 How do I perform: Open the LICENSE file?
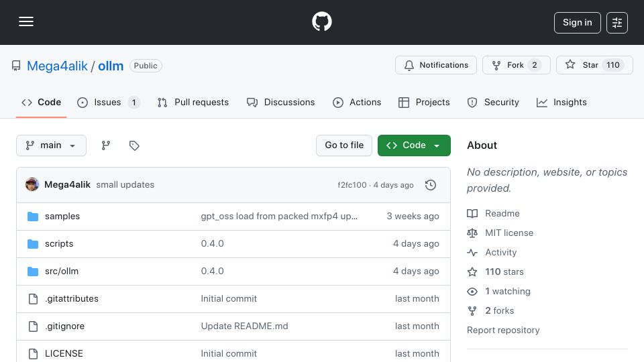64,353
